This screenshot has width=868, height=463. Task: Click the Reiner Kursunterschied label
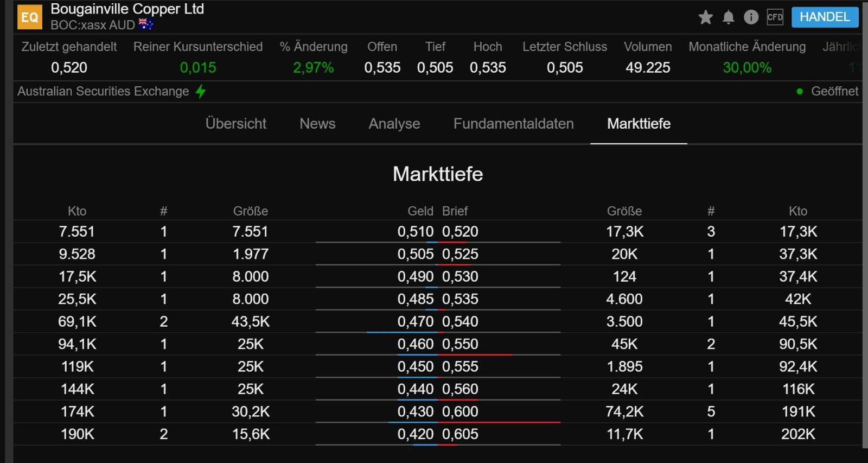click(198, 47)
